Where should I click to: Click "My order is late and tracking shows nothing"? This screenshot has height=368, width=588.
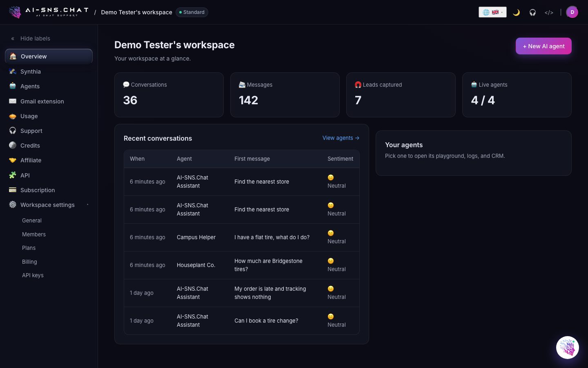click(x=270, y=293)
